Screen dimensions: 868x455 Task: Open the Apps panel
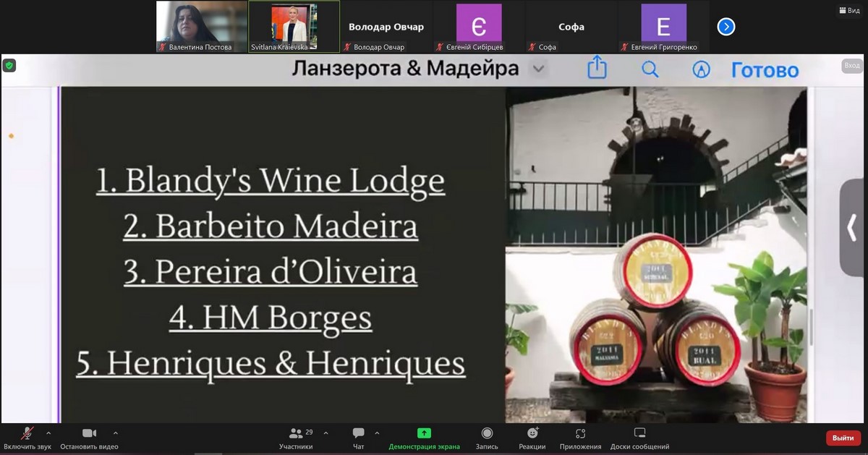(580, 438)
